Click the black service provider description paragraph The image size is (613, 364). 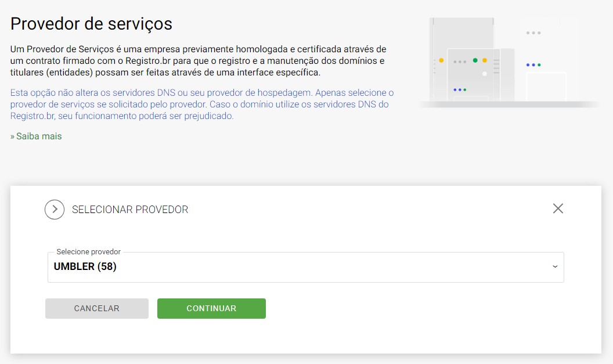(x=198, y=60)
